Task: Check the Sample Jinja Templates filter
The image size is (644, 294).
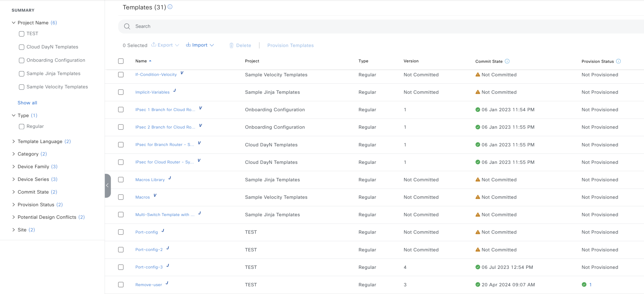Action: point(21,74)
